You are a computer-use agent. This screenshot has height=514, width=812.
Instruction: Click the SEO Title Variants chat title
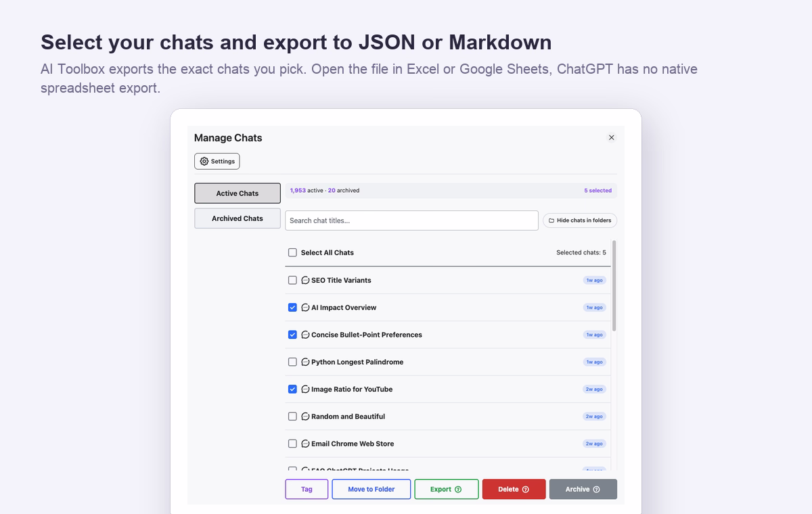[341, 280]
